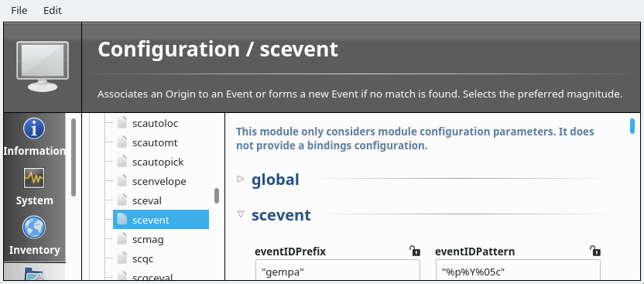The height and width of the screenshot is (284, 644).
Task: Click the scautoloc file icon
Action: tap(122, 123)
